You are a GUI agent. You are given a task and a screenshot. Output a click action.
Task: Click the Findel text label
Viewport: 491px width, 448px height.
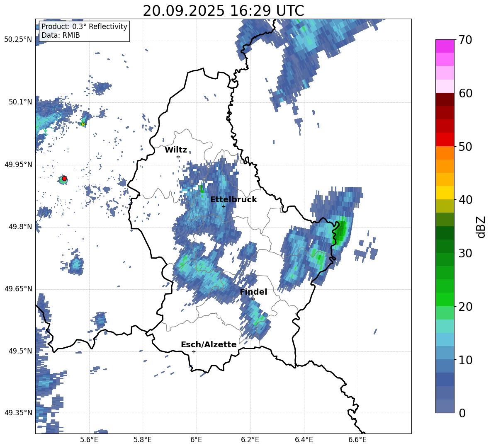pyautogui.click(x=253, y=292)
